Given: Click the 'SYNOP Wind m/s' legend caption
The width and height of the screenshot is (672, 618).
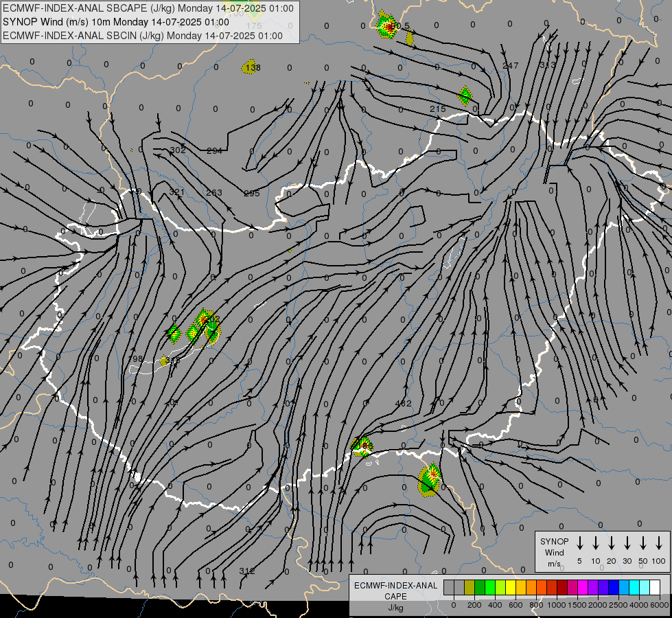Looking at the screenshot, I should 554,552.
